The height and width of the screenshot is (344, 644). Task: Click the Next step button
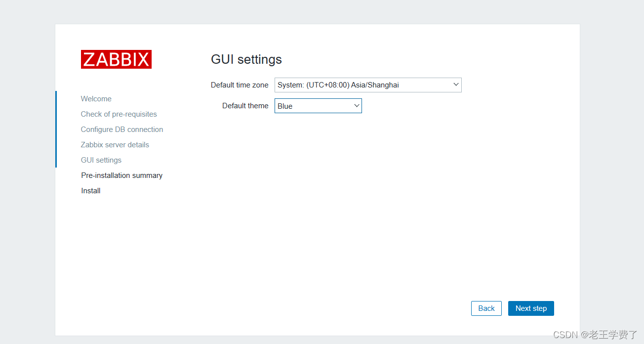click(x=531, y=308)
